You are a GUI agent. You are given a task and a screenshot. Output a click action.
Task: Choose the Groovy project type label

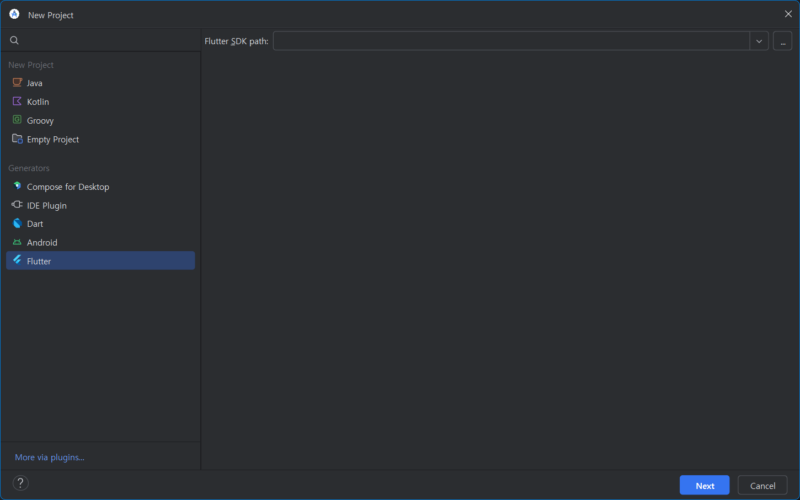coord(40,121)
